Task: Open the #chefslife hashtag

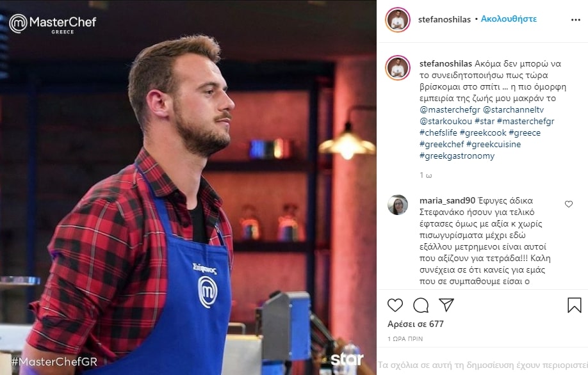Action: point(438,132)
